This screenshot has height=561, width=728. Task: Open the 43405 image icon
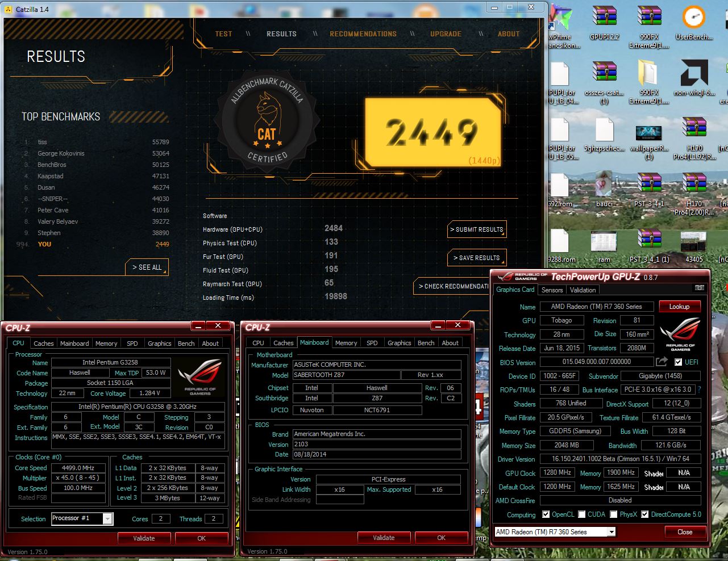click(x=694, y=246)
